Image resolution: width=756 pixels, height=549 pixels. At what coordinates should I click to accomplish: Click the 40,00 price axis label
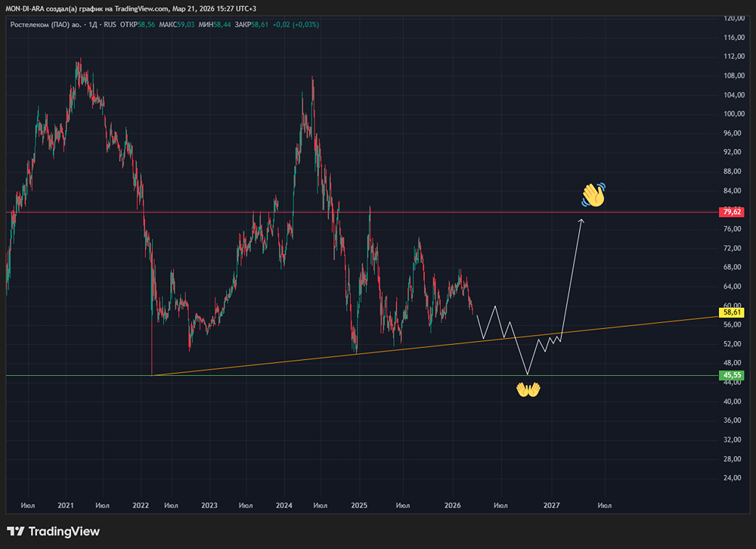[734, 402]
